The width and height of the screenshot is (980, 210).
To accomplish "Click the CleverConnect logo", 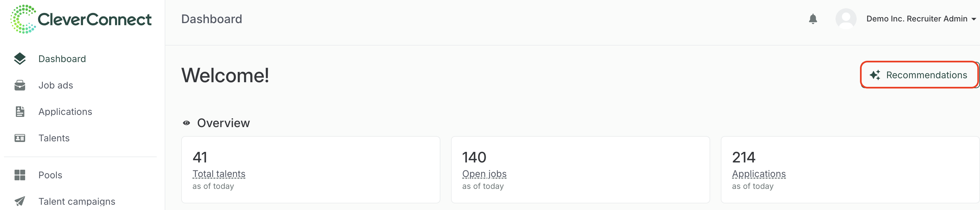I will click(81, 19).
